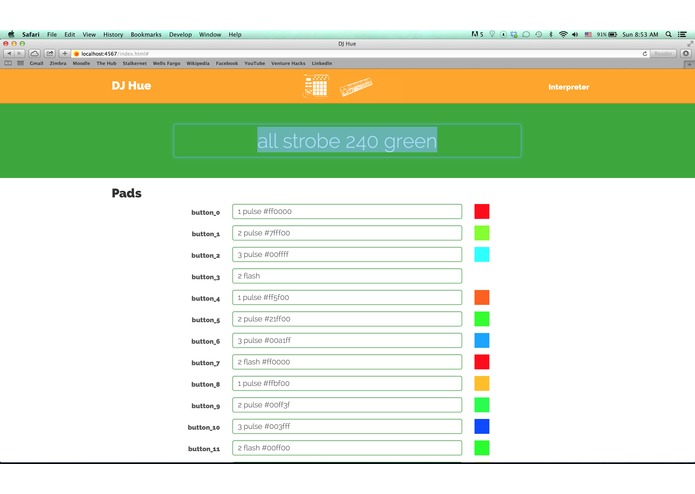Viewport: 695px width, 494px height.
Task: Click the battery status indicator
Action: (x=607, y=34)
